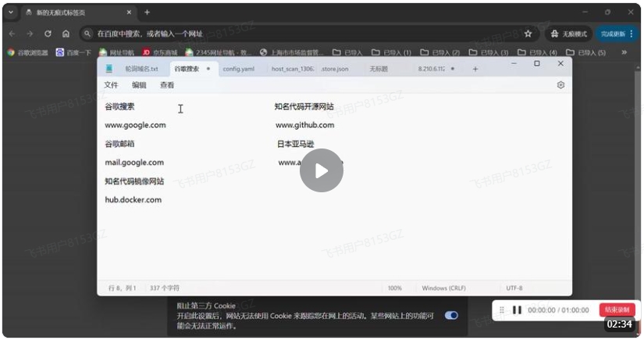Screen dimensions: 644x340
Task: Click the www.github.com text line
Action: pos(304,125)
